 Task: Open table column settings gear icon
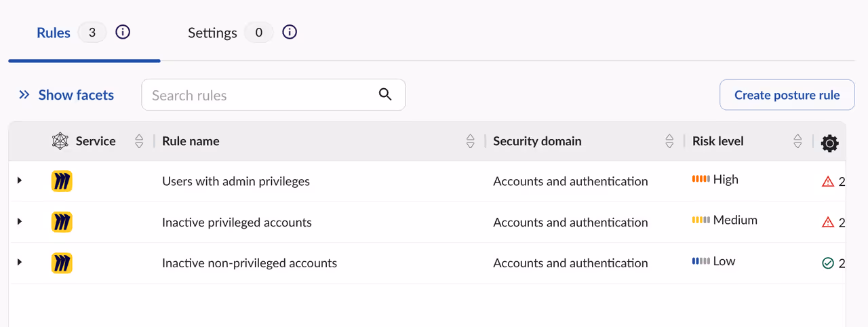829,142
